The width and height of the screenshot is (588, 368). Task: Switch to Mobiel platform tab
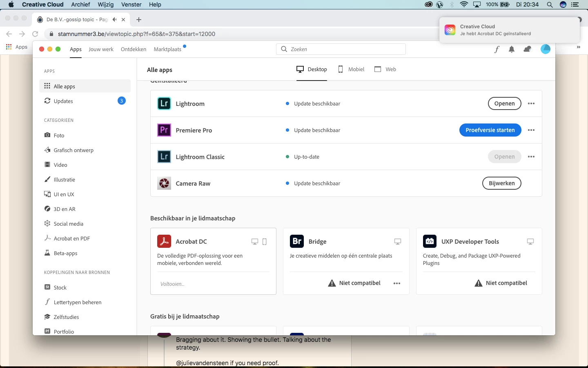coord(351,69)
